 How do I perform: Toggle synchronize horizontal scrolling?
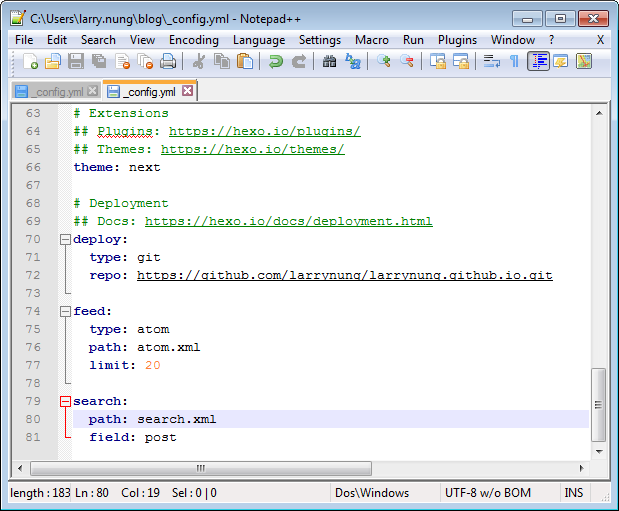460,61
